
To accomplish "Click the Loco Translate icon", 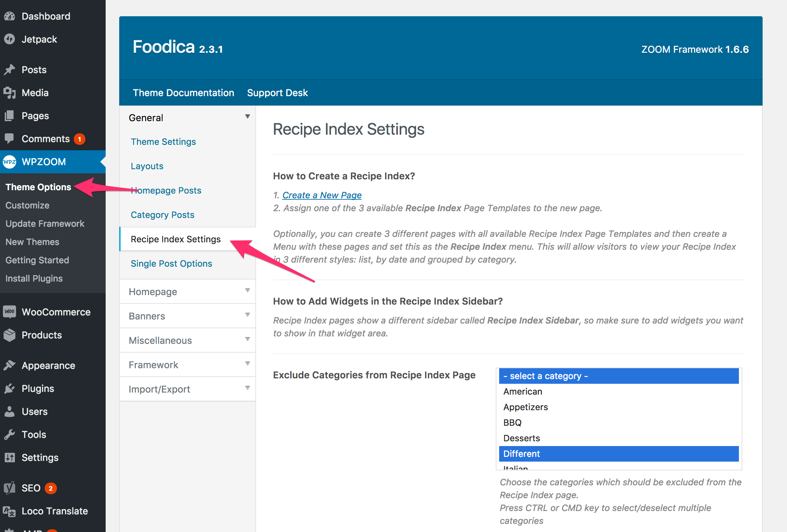I will point(10,511).
